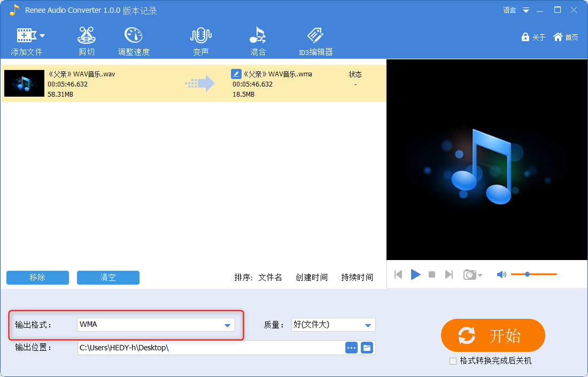The height and width of the screenshot is (377, 588).
Task: Click the three-dots browse output path button
Action: coord(351,348)
